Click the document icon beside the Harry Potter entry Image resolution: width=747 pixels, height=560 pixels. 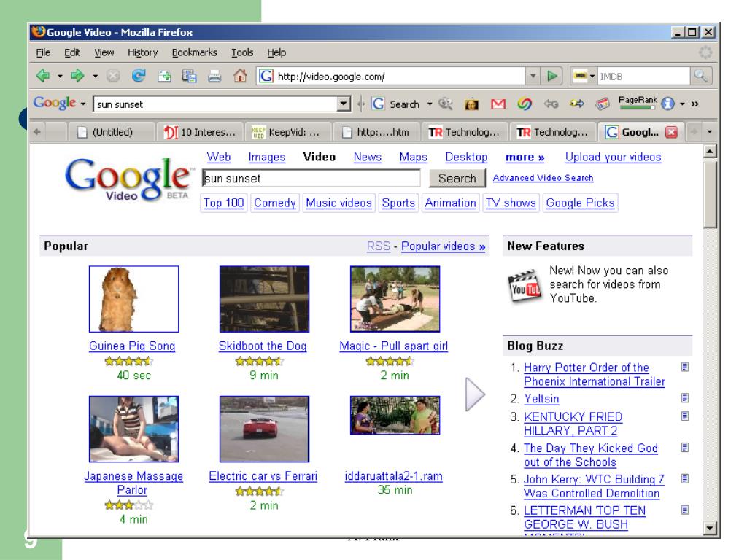pos(684,367)
